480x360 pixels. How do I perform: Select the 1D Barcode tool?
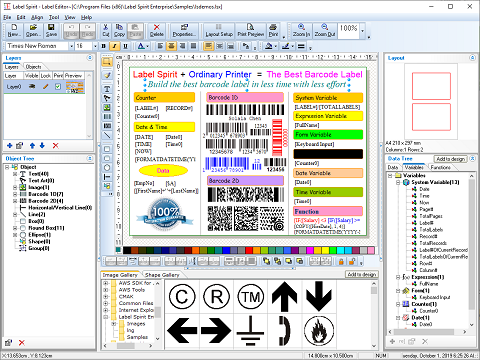coord(107,117)
